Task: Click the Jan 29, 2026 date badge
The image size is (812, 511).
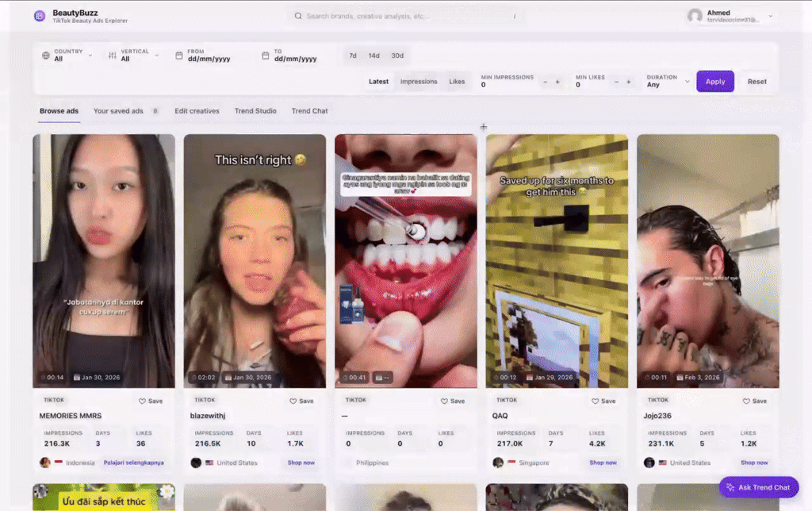Action: click(x=550, y=377)
